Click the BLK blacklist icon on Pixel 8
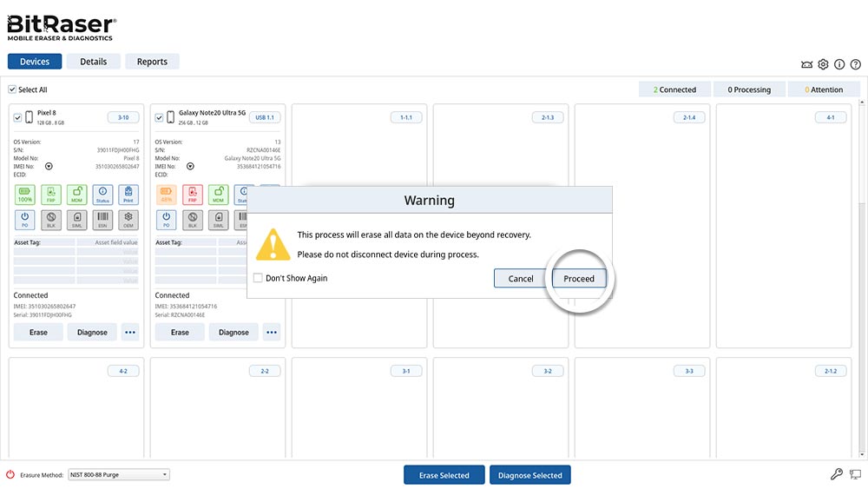The width and height of the screenshot is (868, 489). (x=51, y=220)
